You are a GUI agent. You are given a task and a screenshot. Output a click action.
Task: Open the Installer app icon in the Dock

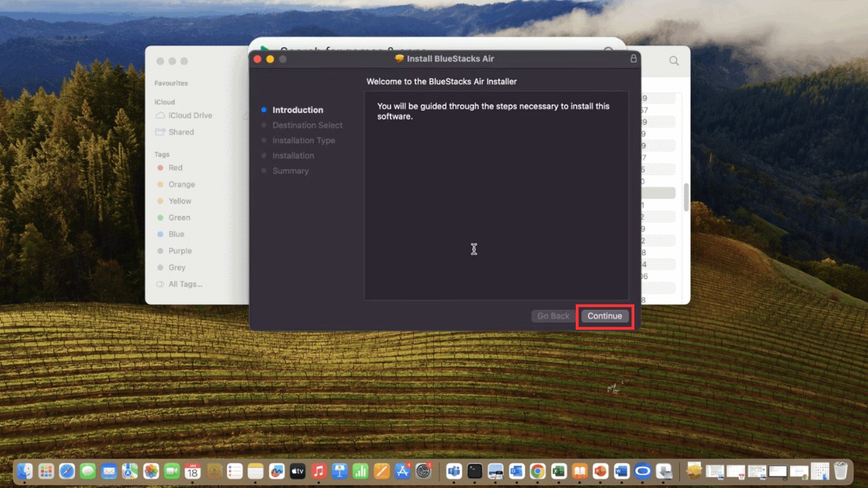point(663,471)
